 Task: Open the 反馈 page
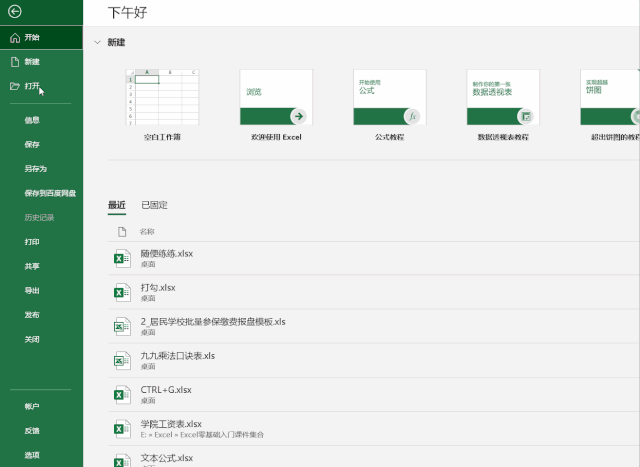point(41,431)
